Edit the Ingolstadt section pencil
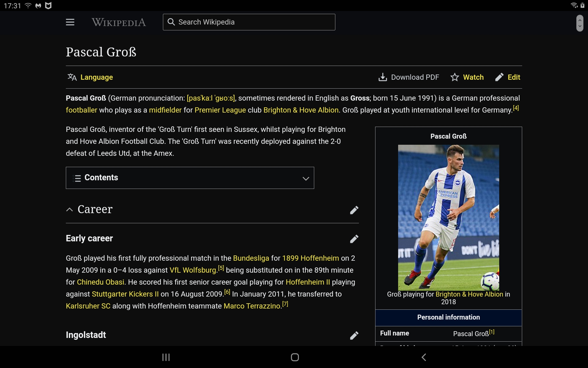The height and width of the screenshot is (368, 588). pyautogui.click(x=354, y=335)
